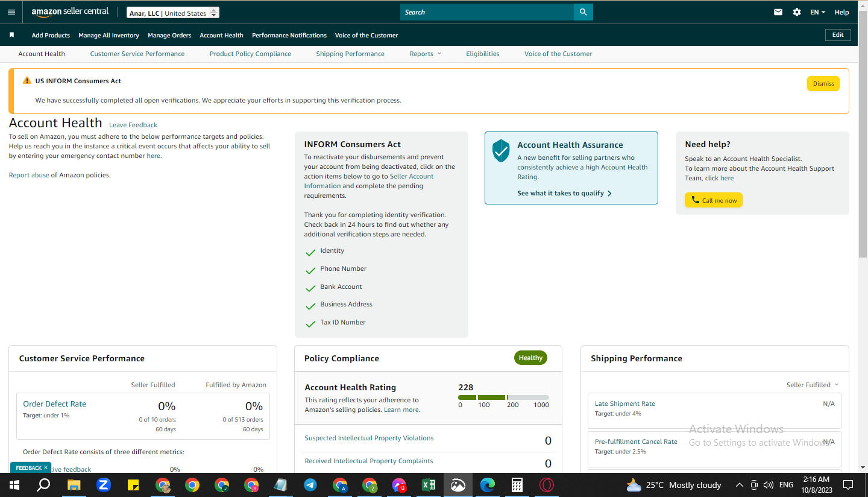Click the rating value 228
Image resolution: width=868 pixels, height=497 pixels.
[466, 387]
